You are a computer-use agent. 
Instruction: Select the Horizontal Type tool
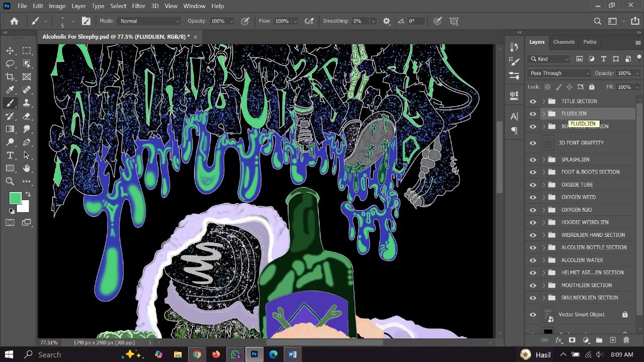(x=10, y=155)
